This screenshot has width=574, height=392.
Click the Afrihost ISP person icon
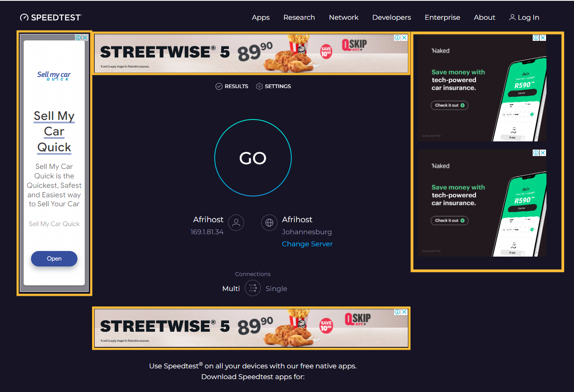236,223
